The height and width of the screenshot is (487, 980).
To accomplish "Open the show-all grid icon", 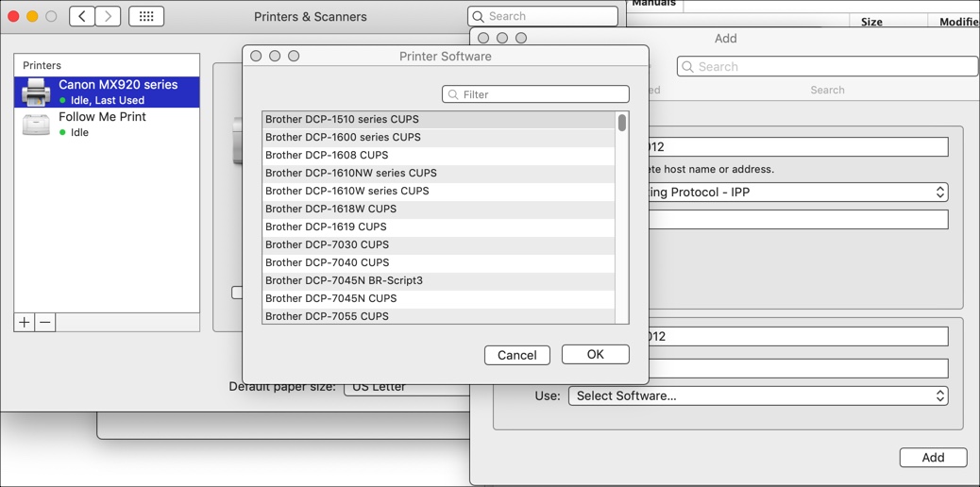I will coord(146,16).
